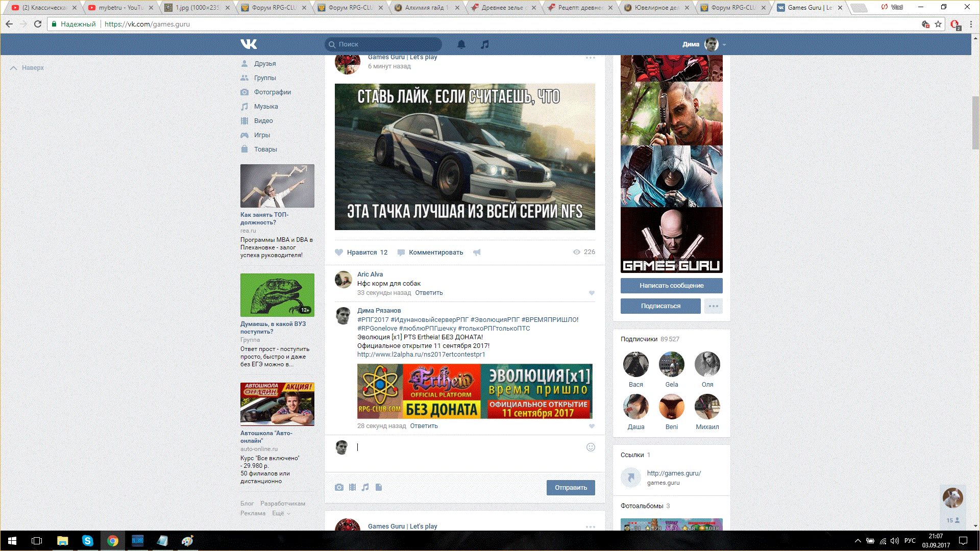Switch to the 1.jpg image tab

[x=197, y=8]
